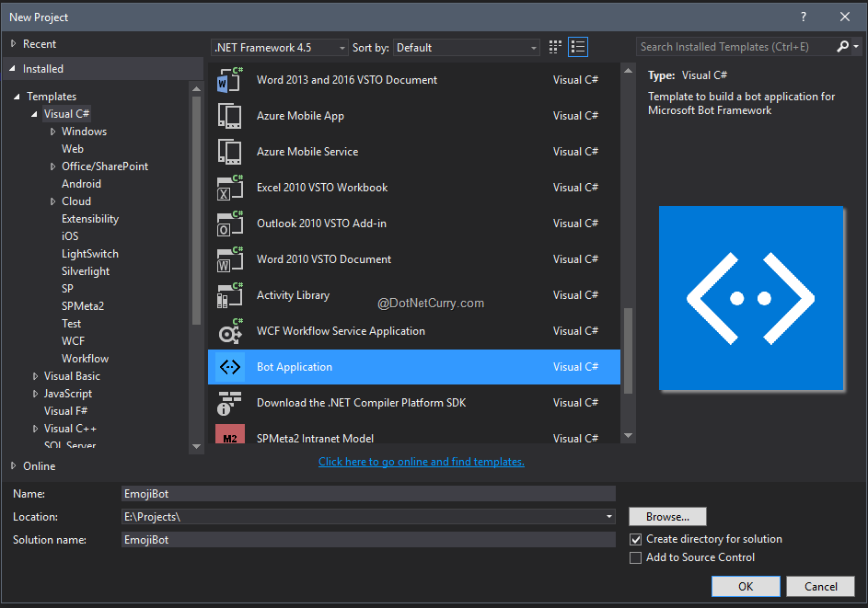
Task: Expand the Online section
Action: (x=13, y=465)
